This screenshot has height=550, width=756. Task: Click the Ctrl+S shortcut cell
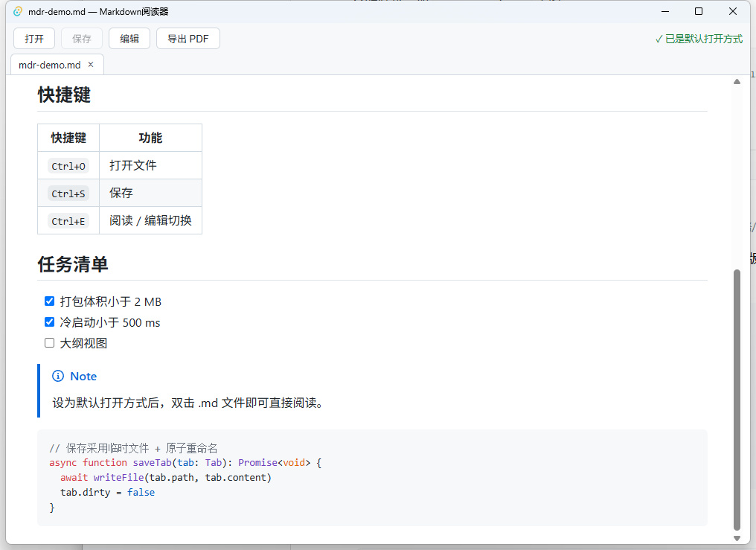pyautogui.click(x=68, y=193)
